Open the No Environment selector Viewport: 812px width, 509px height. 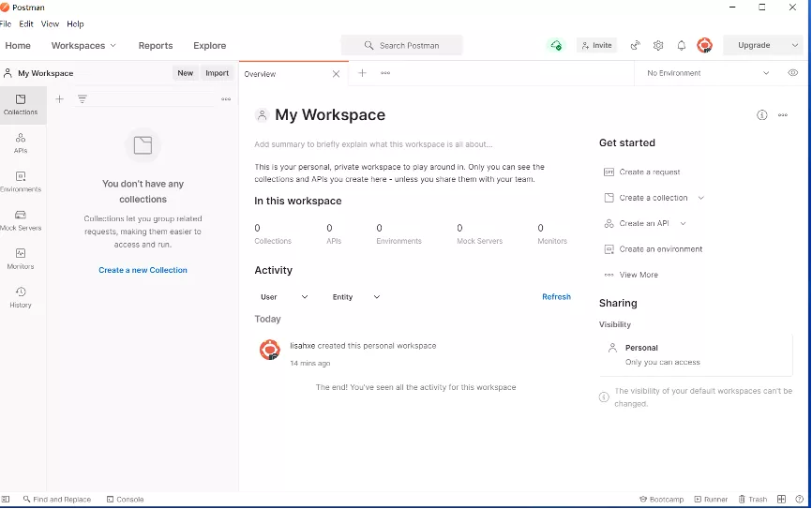708,73
